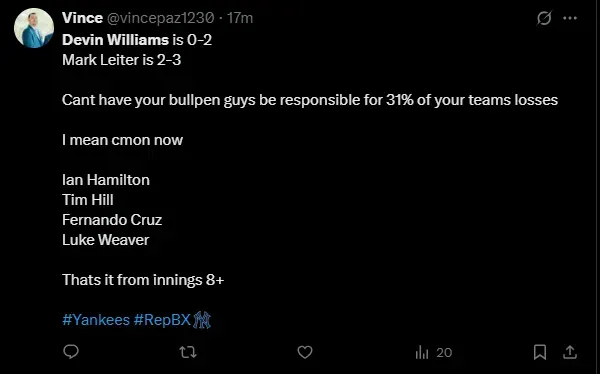Open Vince's profile picture avatar
This screenshot has width=600, height=374.
tap(34, 28)
